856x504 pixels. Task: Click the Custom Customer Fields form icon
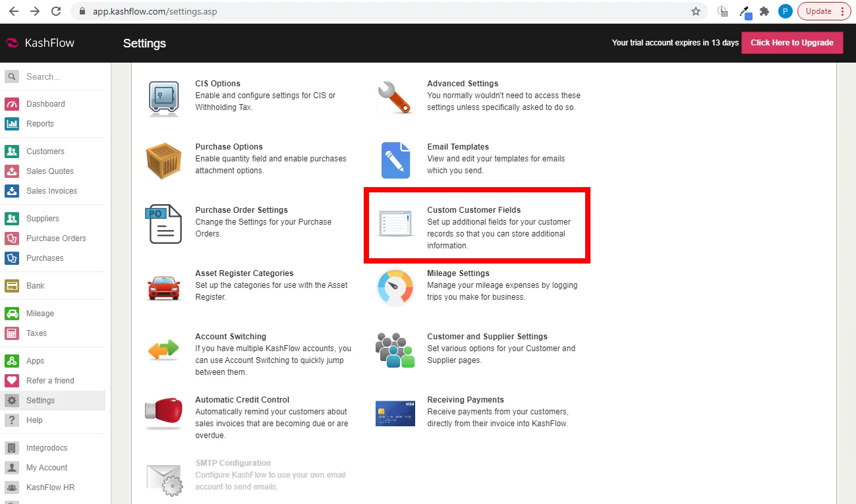[395, 223]
